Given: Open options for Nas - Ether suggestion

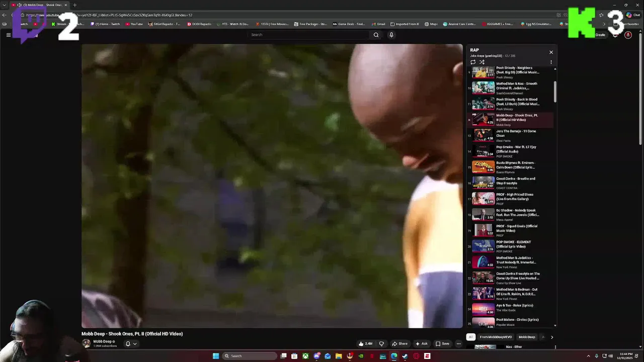Looking at the screenshot, I should click(555, 347).
